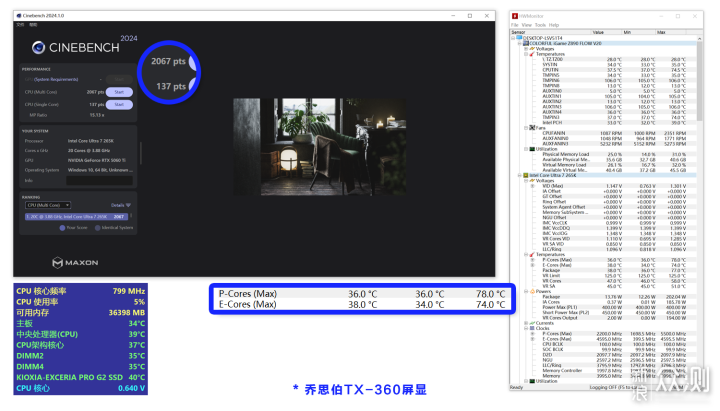Image resolution: width=720 pixels, height=411 pixels.
Task: Click the MP Ratio 15.13 x value
Action: 97,115
